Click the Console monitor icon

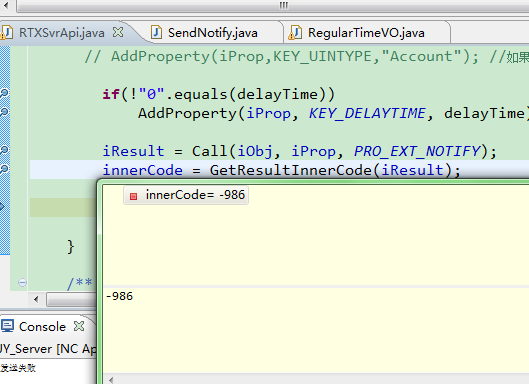click(7, 326)
